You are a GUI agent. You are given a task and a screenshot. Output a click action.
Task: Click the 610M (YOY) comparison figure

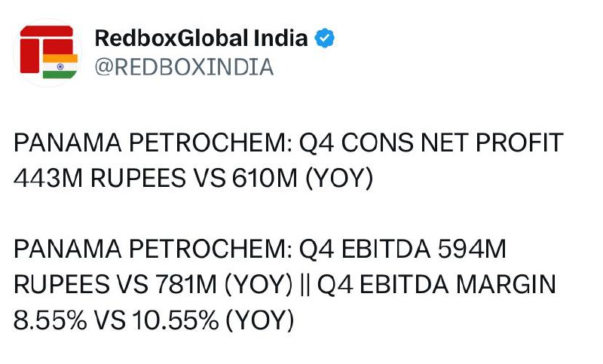click(x=302, y=179)
